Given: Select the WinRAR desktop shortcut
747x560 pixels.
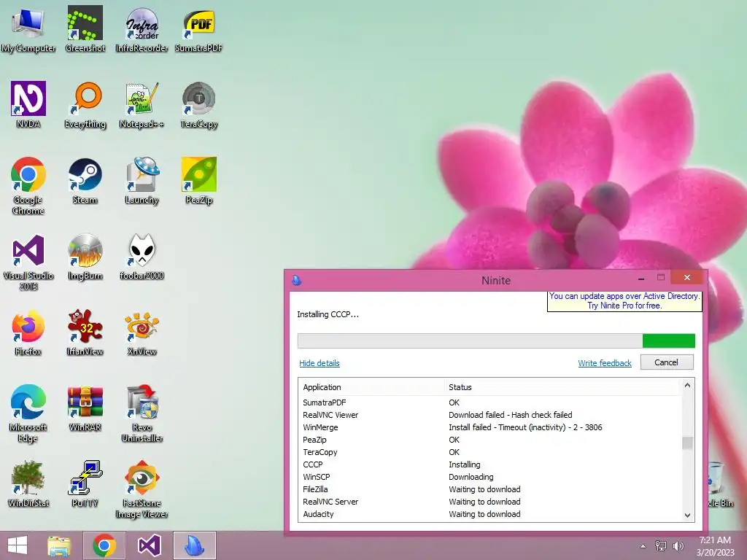Looking at the screenshot, I should 85,408.
